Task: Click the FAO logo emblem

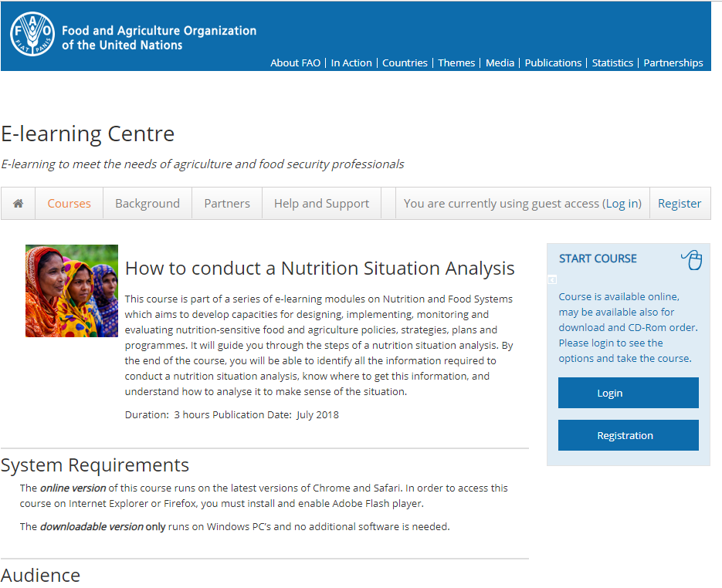Action: tap(32, 35)
